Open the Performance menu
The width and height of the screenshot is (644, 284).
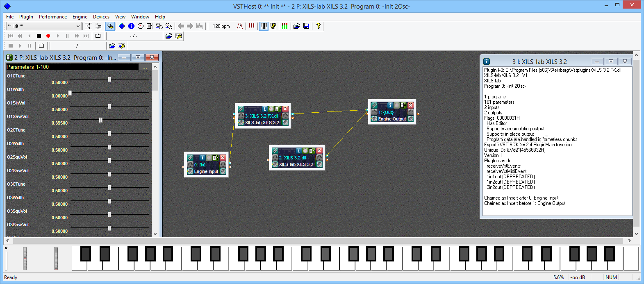pyautogui.click(x=53, y=17)
